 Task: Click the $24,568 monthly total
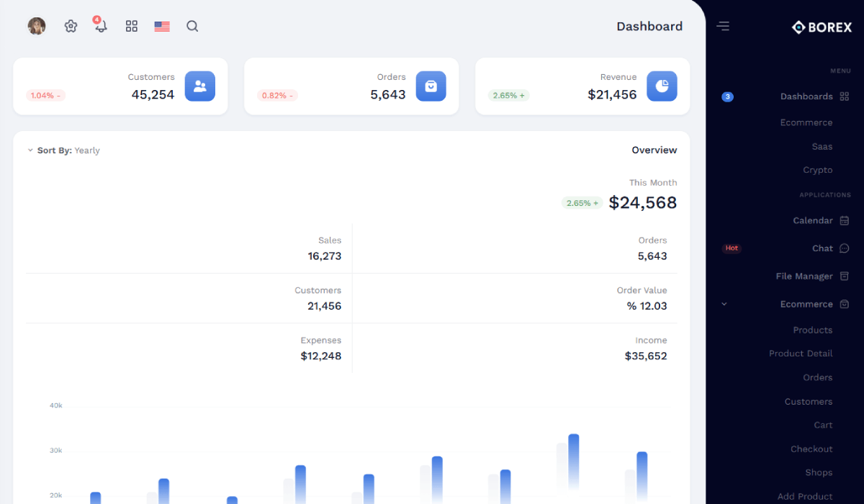(643, 203)
